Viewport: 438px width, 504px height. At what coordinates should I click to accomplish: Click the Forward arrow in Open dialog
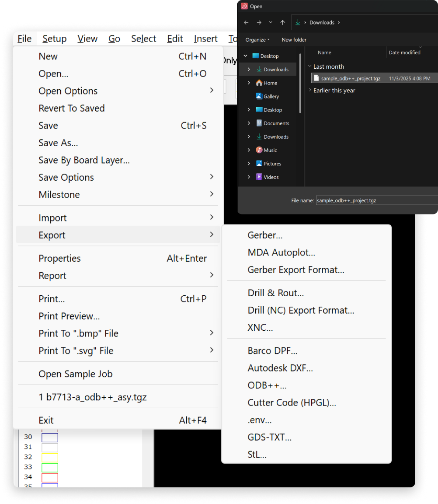pos(259,23)
